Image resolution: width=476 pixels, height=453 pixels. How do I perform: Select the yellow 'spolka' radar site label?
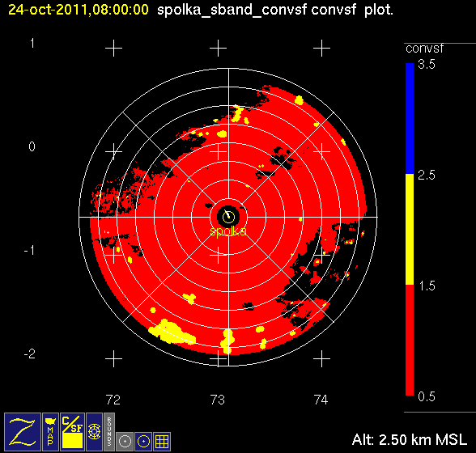(228, 231)
